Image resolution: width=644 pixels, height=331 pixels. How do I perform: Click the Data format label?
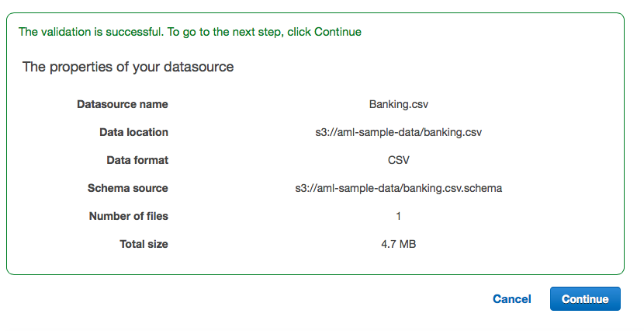(137, 160)
